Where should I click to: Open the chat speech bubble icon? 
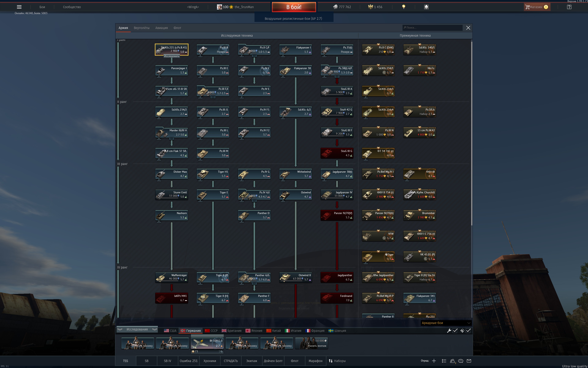(461, 361)
